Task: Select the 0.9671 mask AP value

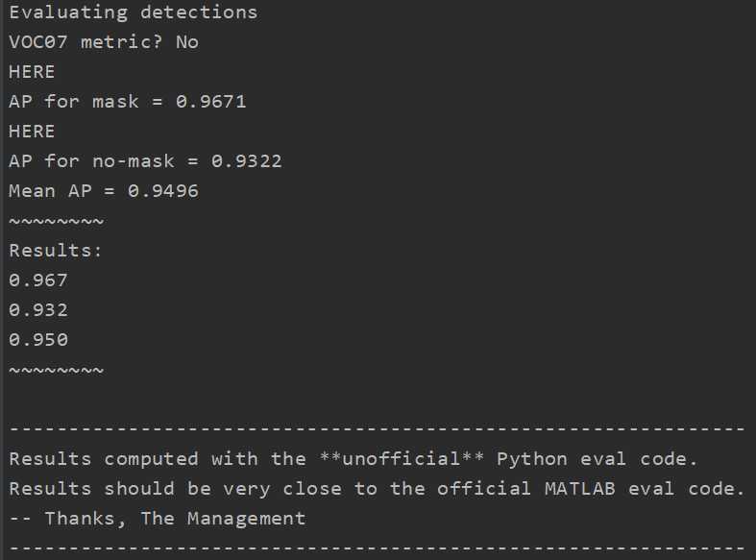Action: 211,101
